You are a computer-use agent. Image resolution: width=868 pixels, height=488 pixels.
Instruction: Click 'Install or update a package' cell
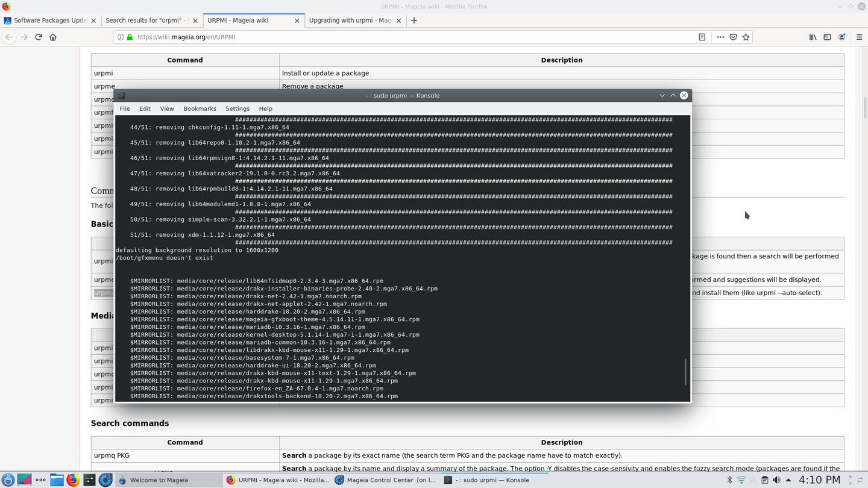tap(562, 73)
